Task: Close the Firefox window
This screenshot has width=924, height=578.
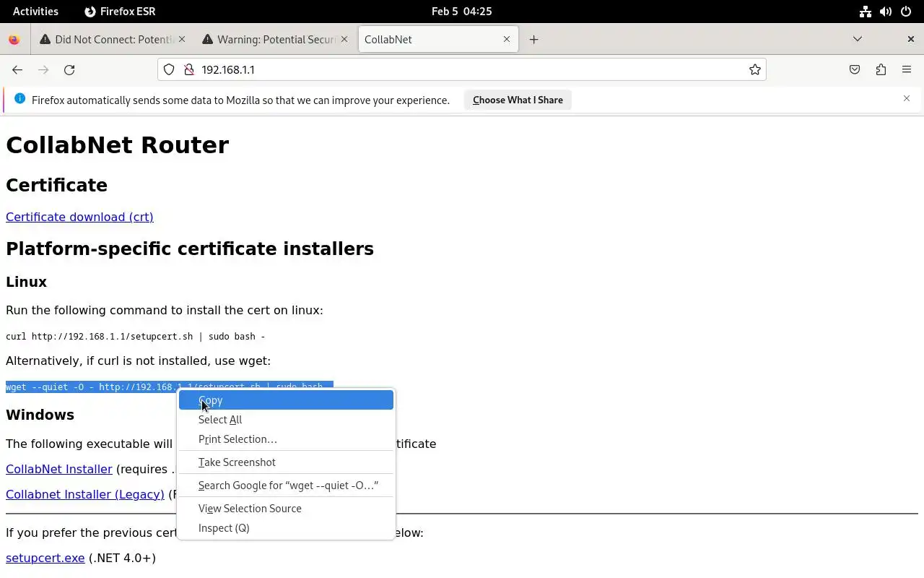Action: pyautogui.click(x=911, y=39)
